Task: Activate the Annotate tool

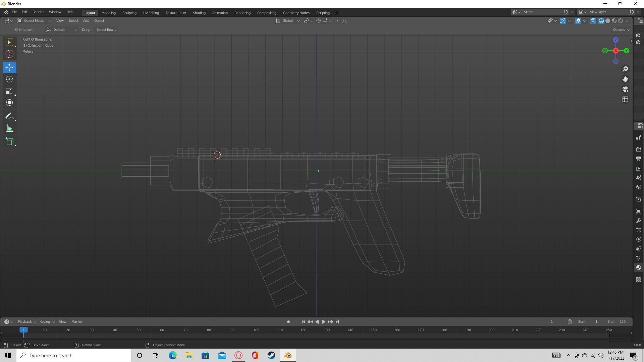Action: click(x=9, y=116)
